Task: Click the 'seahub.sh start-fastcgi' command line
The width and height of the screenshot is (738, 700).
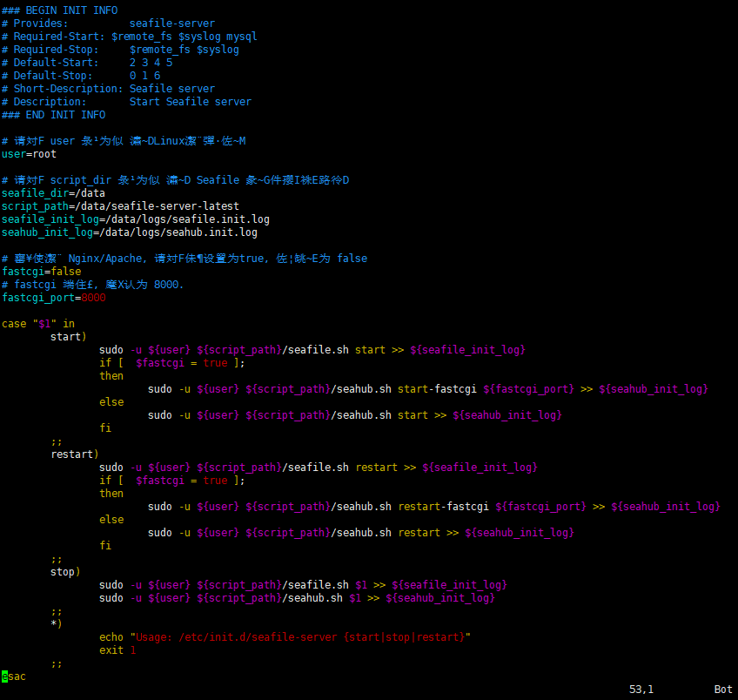Action: point(428,389)
